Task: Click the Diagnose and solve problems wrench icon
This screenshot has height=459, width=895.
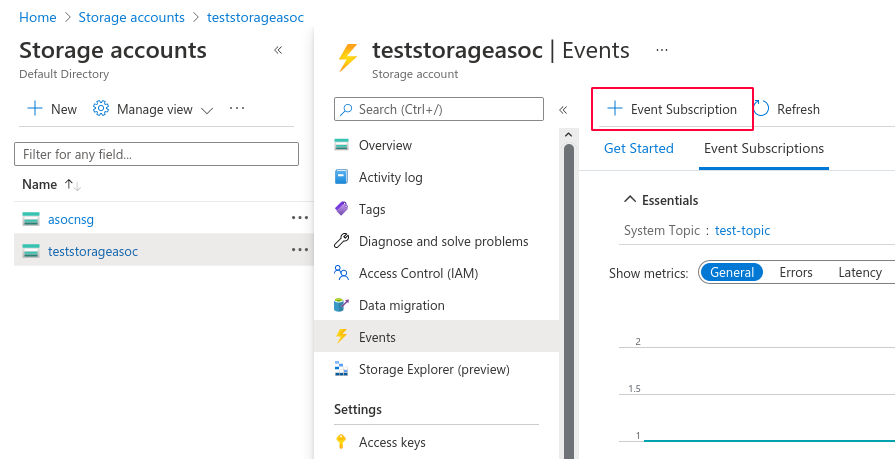Action: click(x=341, y=241)
